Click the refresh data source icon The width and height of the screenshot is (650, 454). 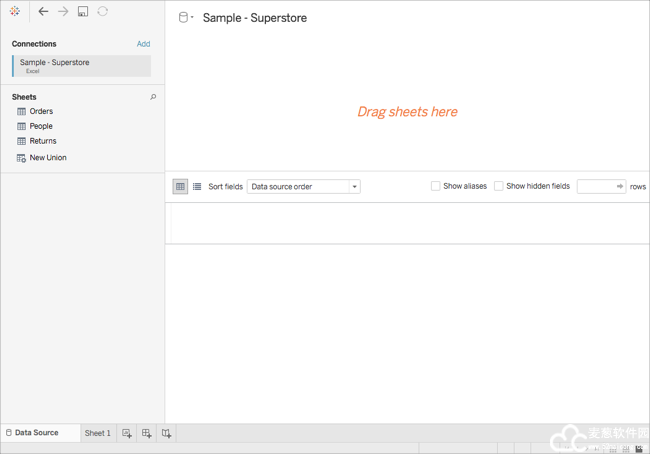point(103,12)
